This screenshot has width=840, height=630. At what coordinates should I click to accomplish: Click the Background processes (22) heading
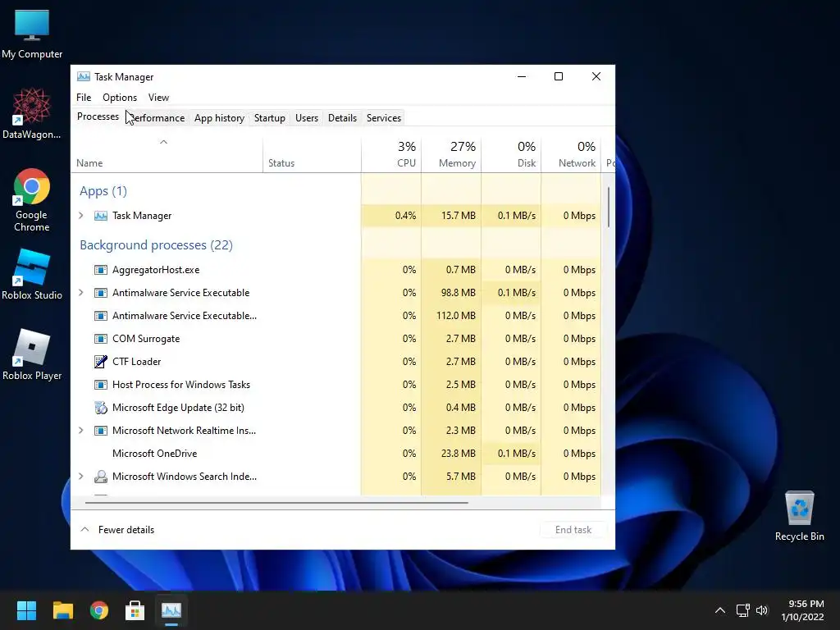[x=156, y=245]
